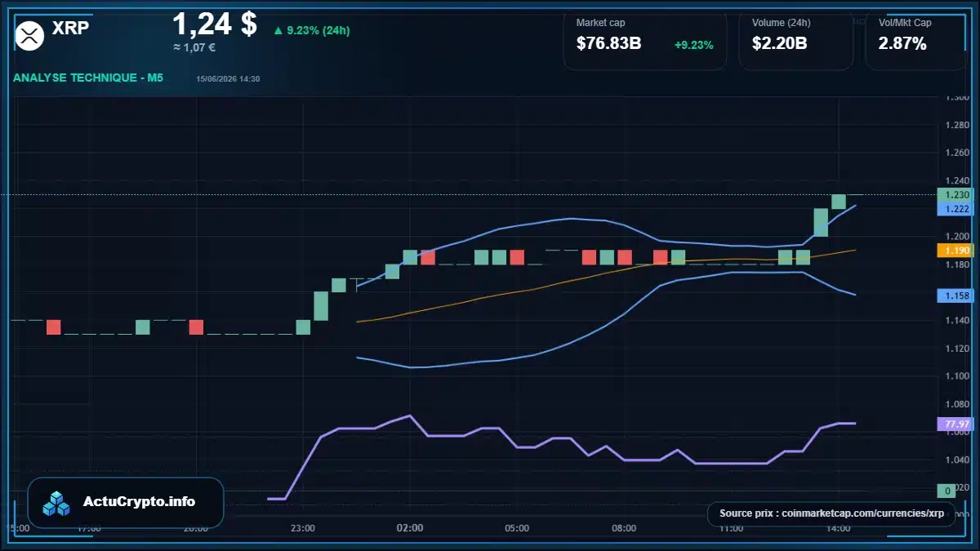Open the coinmarketcap.com/currencies/xrp source link
The image size is (980, 551).
click(862, 513)
